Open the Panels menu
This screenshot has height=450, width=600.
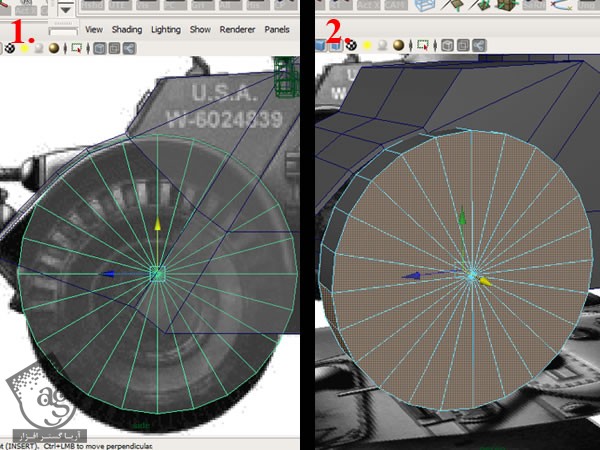point(277,30)
